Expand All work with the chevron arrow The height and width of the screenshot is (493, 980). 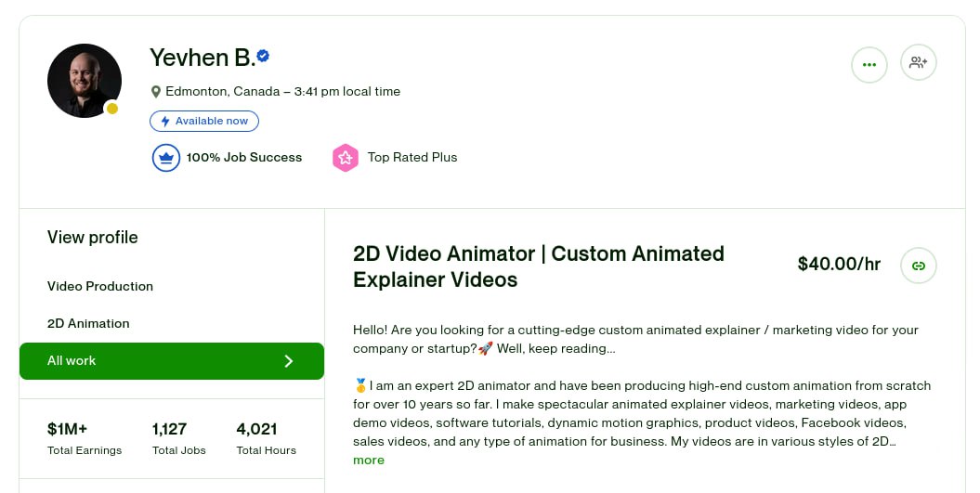(x=289, y=361)
